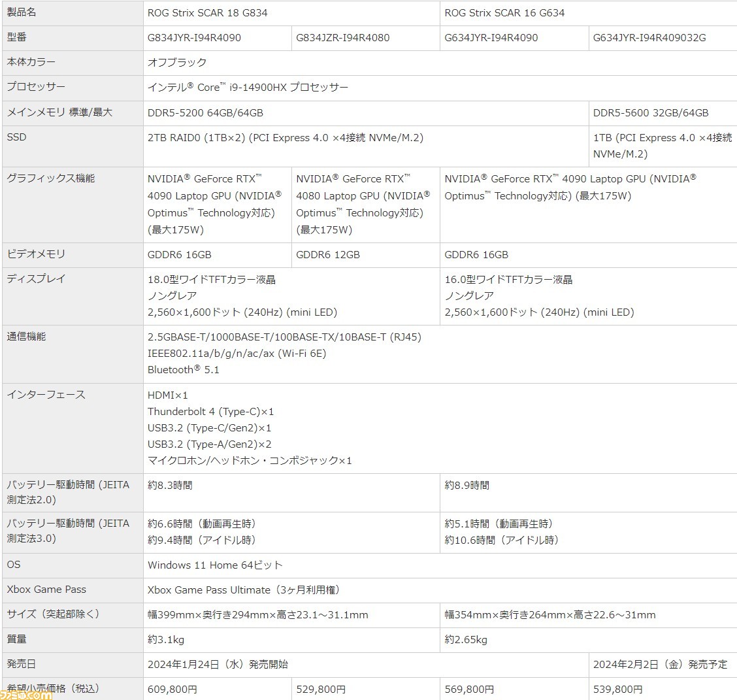Click the 18.0型ワイドTFTカラー液晶 display cell
The image size is (737, 700).
click(291, 295)
